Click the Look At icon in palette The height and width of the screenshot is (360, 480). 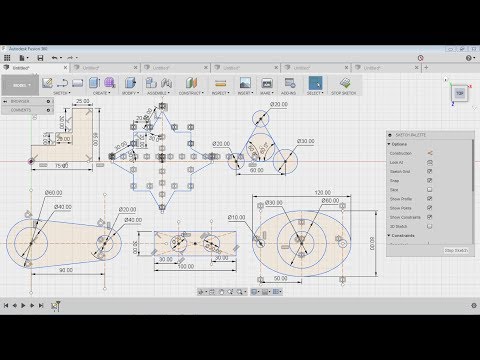(430, 162)
